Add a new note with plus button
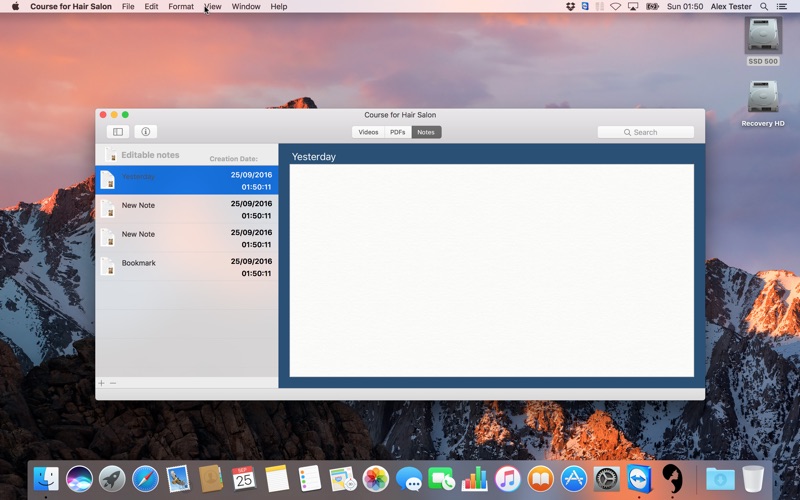 click(x=101, y=383)
